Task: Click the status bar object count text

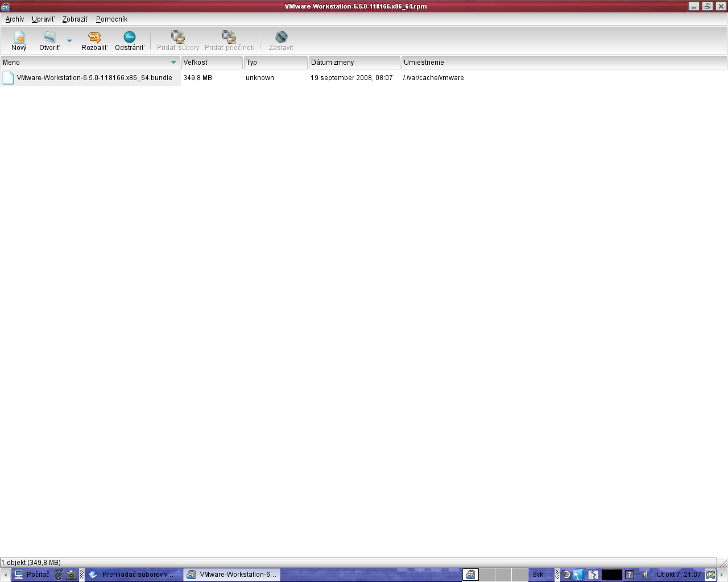Action: click(31, 563)
